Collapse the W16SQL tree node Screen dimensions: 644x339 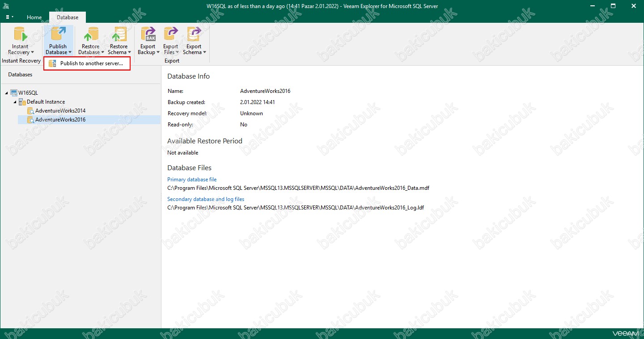pos(6,93)
